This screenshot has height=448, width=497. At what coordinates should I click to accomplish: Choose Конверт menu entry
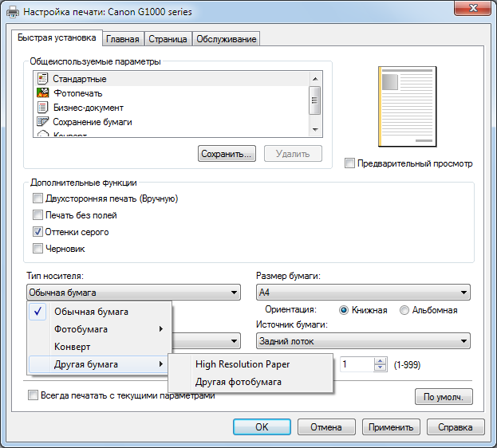[x=100, y=347]
